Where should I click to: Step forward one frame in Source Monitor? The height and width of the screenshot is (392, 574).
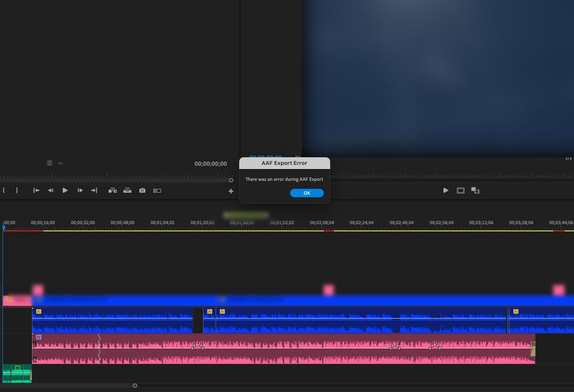click(x=80, y=191)
